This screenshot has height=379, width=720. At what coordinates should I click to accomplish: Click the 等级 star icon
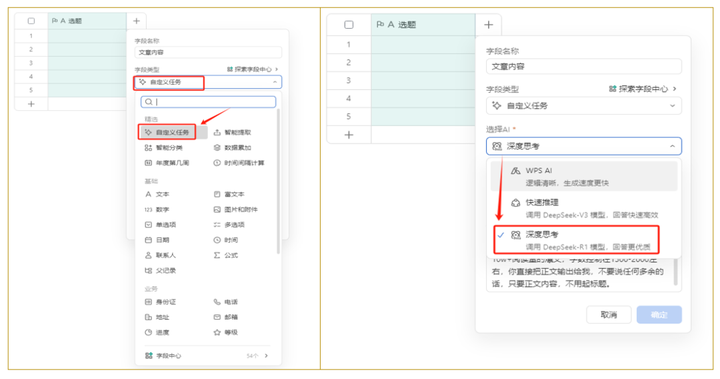[x=217, y=332]
